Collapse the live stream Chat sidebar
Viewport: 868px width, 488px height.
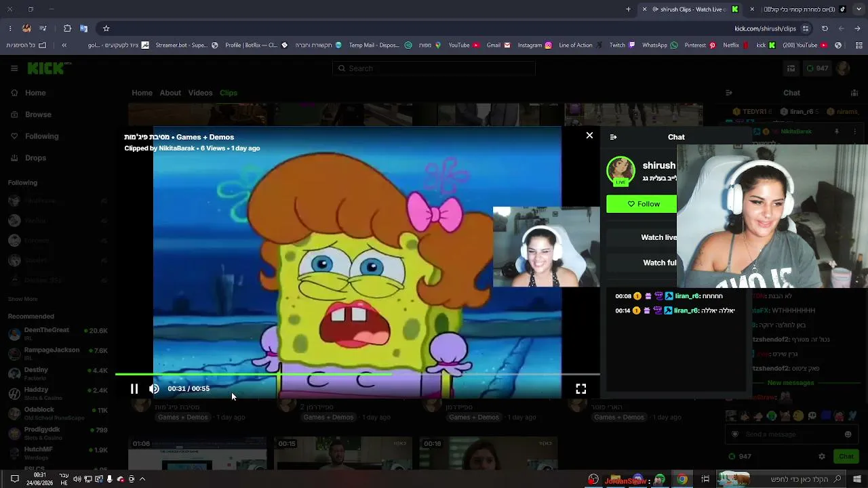pos(729,93)
